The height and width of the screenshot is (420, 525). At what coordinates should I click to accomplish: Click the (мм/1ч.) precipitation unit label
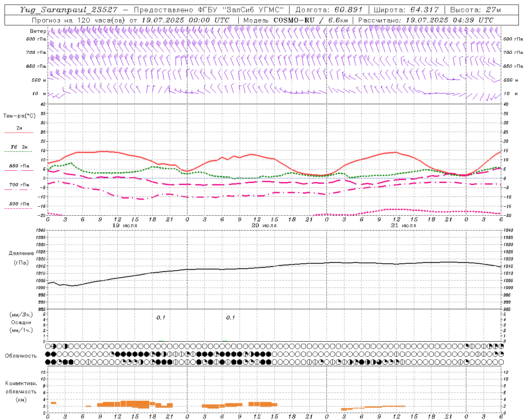[x=21, y=330]
